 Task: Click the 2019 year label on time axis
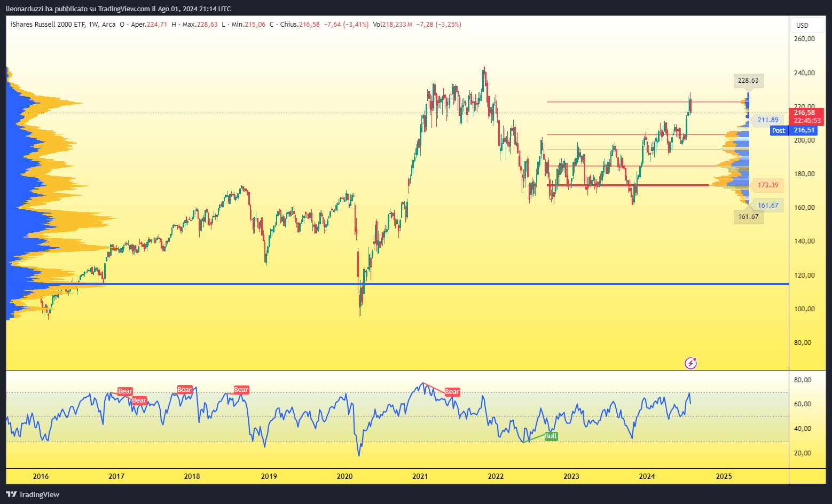pos(269,476)
